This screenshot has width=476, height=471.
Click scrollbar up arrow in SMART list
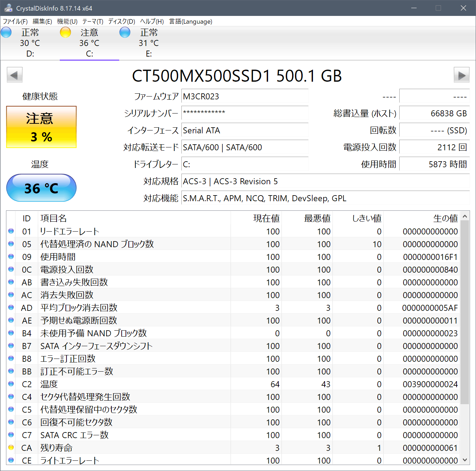(465, 216)
